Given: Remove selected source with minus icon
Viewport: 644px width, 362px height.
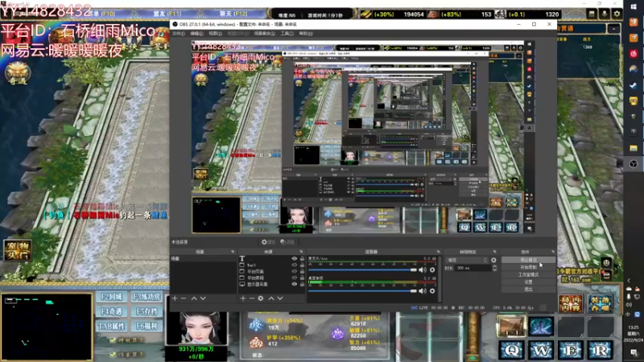Looking at the screenshot, I should [252, 298].
